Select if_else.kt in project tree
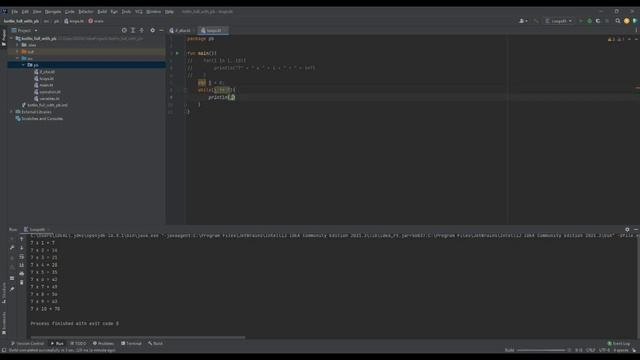 click(x=44, y=72)
